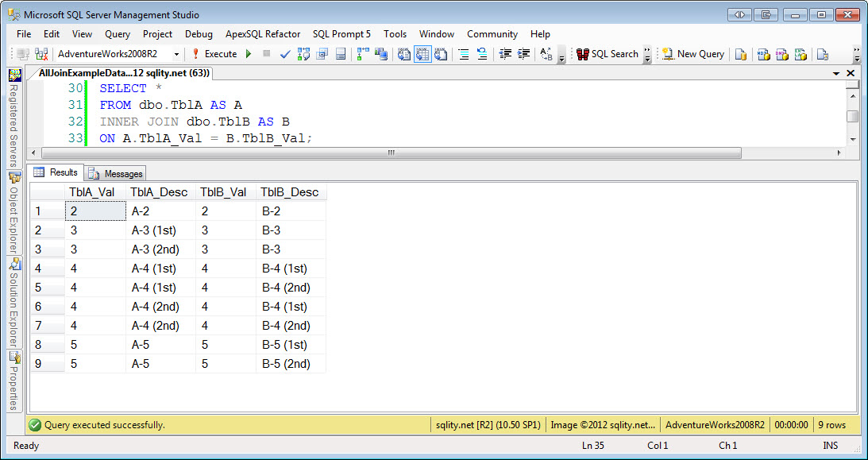
Task: Open the Object Explorer side panel
Action: 14,213
